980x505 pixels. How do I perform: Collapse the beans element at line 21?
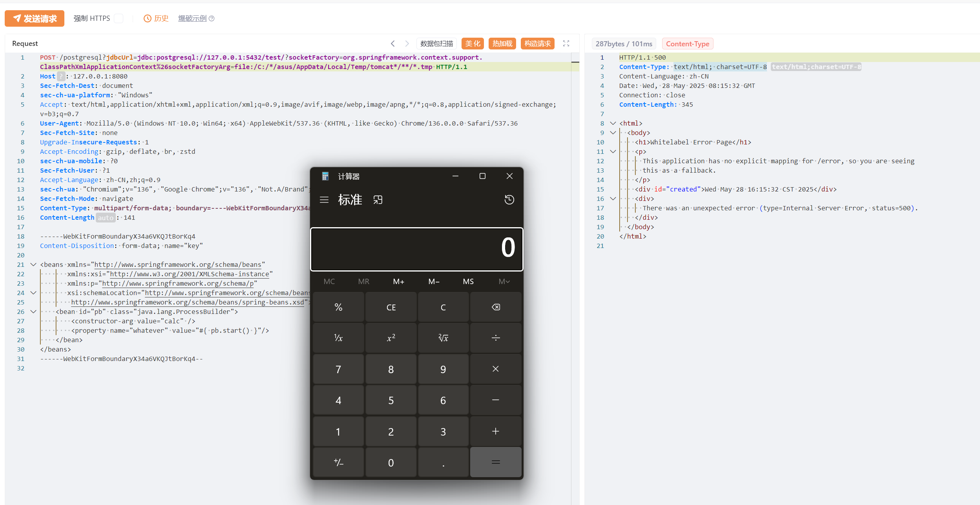click(x=33, y=264)
